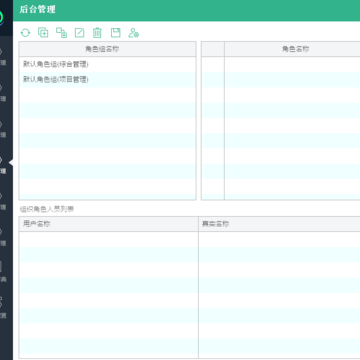Click the add-new icon with plus sign
The width and height of the screenshot is (360, 360).
(43, 32)
